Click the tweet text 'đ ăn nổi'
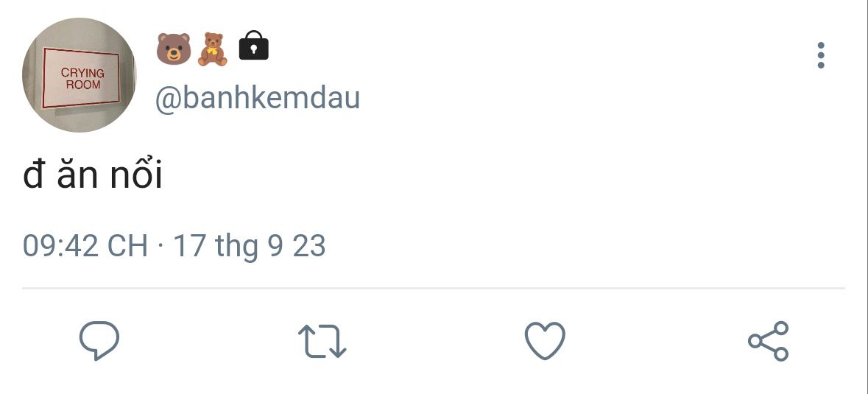The height and width of the screenshot is (394, 868). click(x=93, y=174)
